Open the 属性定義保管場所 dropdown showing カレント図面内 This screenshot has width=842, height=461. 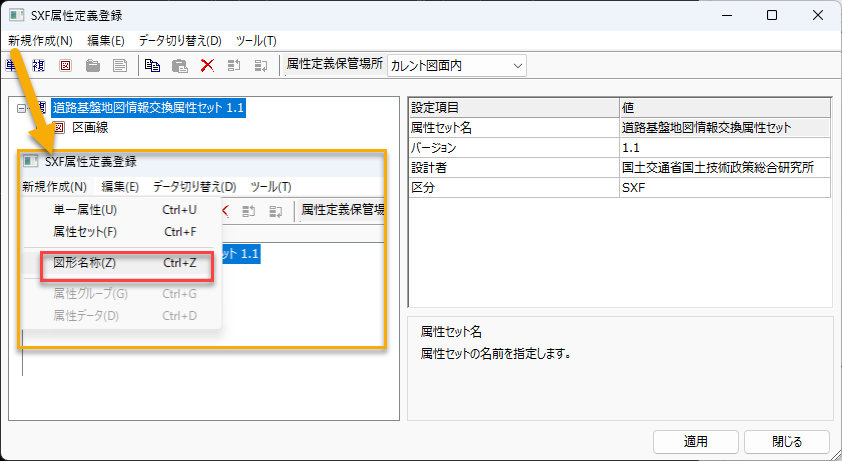[456, 66]
